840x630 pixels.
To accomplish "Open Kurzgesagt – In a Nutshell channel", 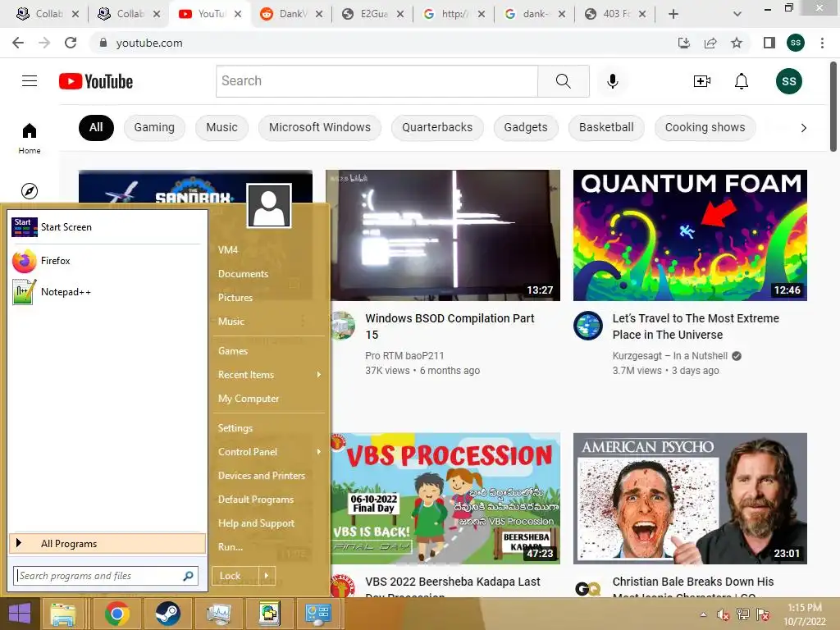I will coord(670,356).
